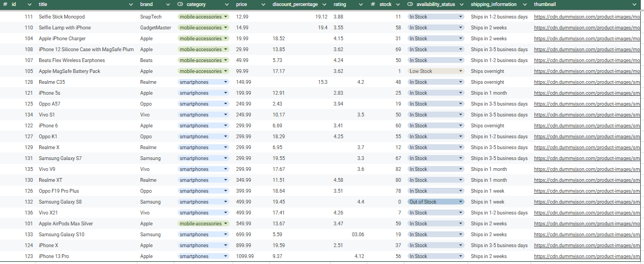Open the discount_percentage column header menu arrow
This screenshot has width=644, height=264.
coord(325,4)
